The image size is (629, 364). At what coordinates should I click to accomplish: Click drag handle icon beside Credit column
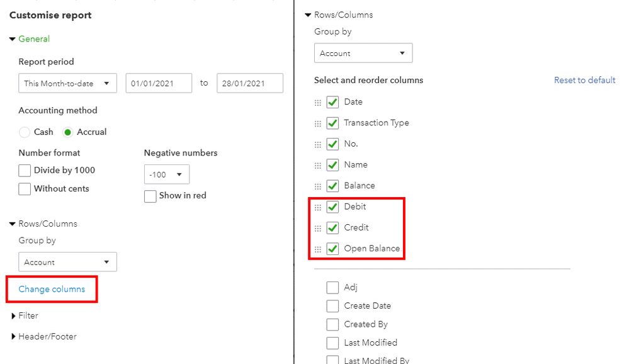coord(318,229)
